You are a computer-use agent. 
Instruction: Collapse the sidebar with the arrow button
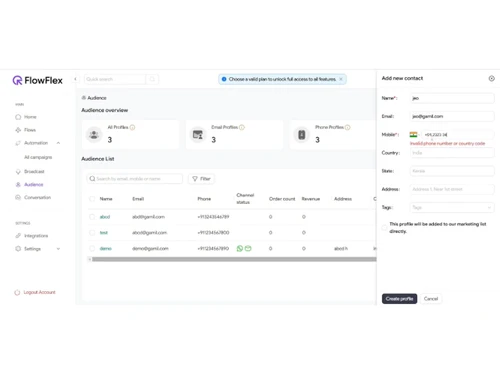(75, 79)
